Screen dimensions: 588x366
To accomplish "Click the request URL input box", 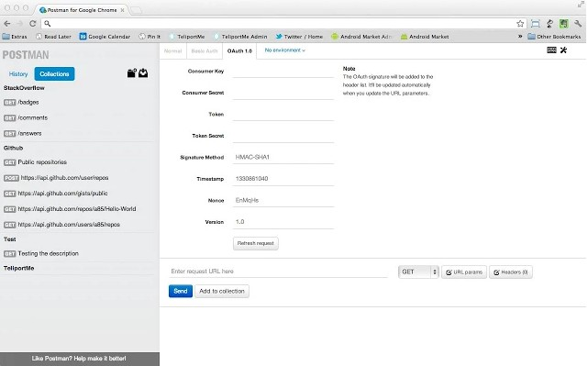I will [278, 272].
